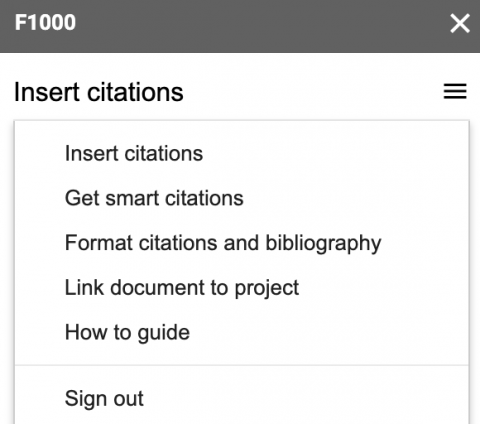Click the Insert citations page heading
480x424 pixels.
pyautogui.click(x=99, y=92)
